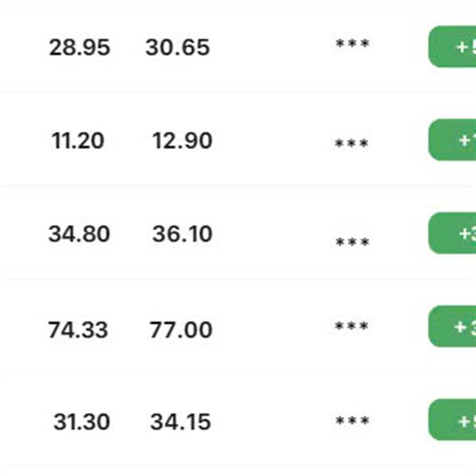Click the 34.80 price cell
The width and height of the screenshot is (476, 476).
click(79, 235)
